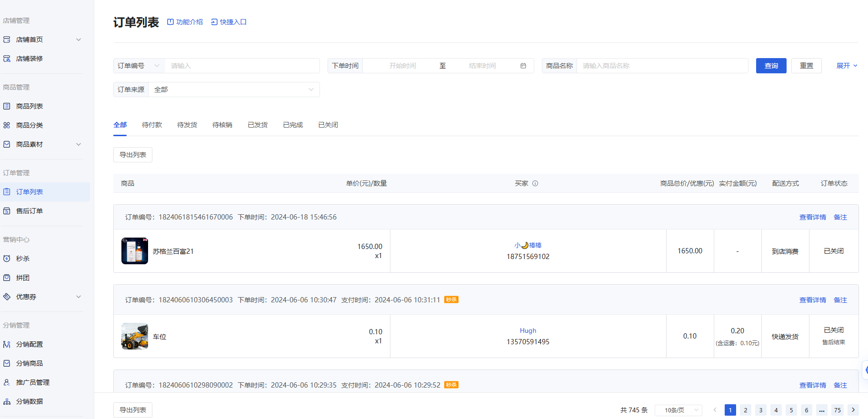Click the 功能介绍 book icon

[170, 22]
